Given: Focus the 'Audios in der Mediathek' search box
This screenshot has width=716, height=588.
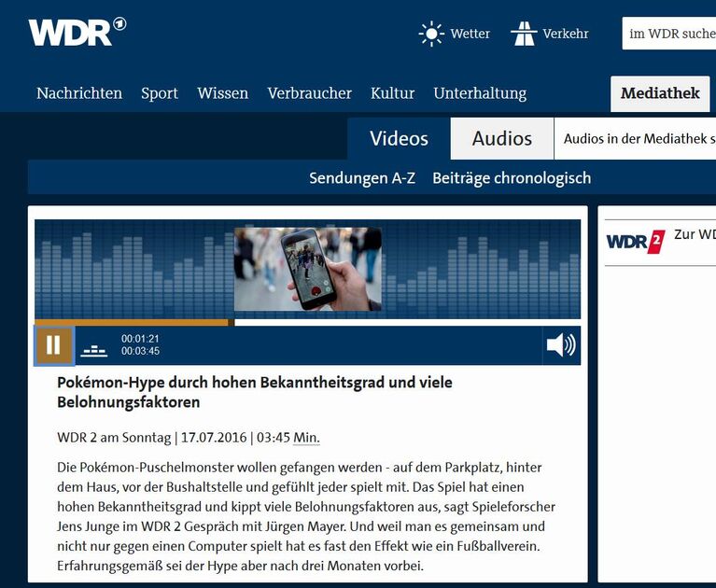Looking at the screenshot, I should tap(635, 138).
